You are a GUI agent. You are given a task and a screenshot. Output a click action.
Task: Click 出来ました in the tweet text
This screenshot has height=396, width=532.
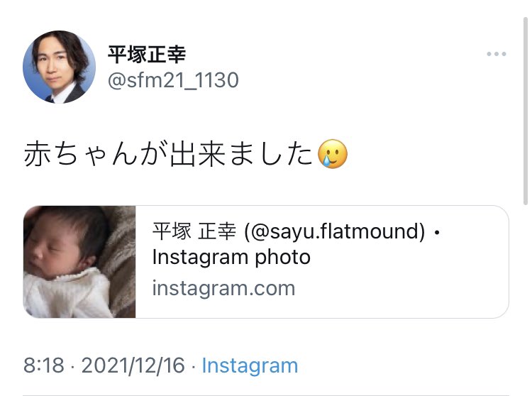(241, 154)
